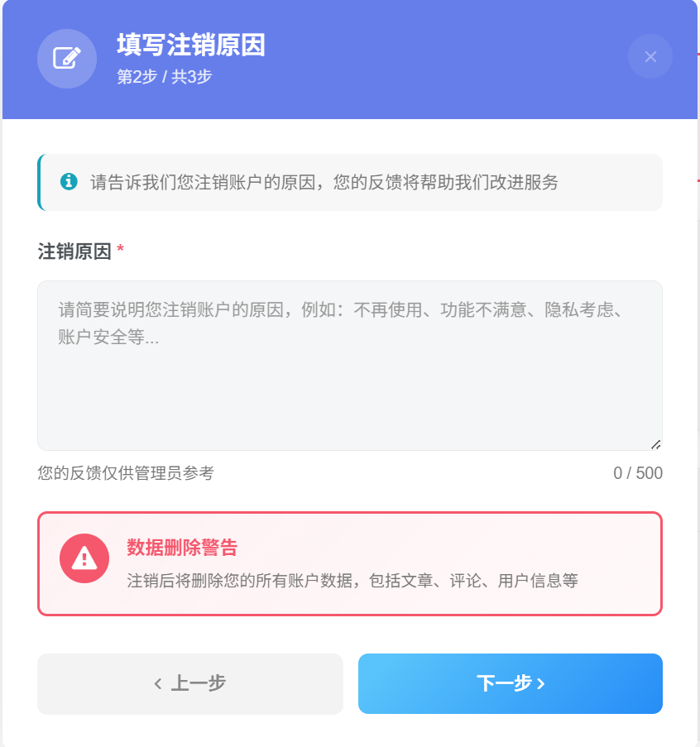Click the edit pencil icon in header

tap(67, 58)
